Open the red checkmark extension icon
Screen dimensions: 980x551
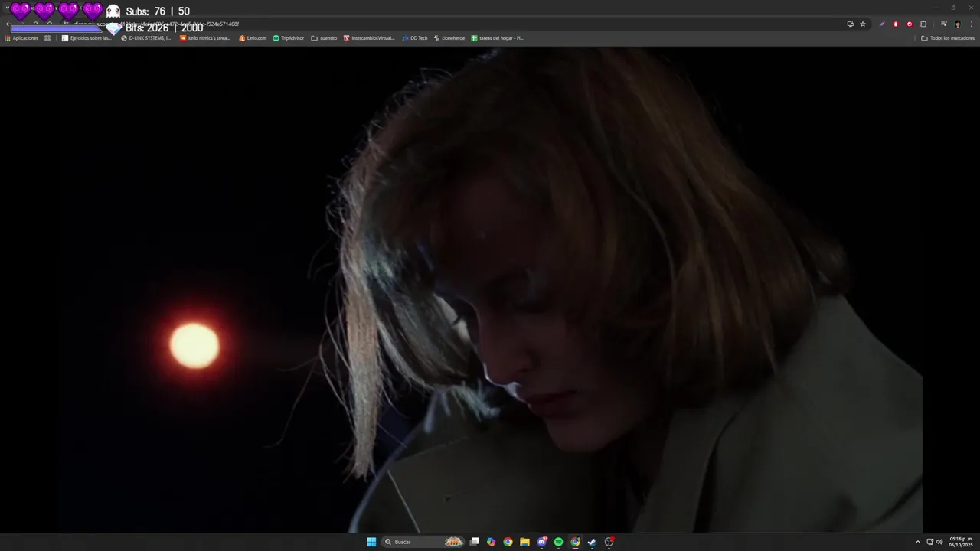click(910, 24)
